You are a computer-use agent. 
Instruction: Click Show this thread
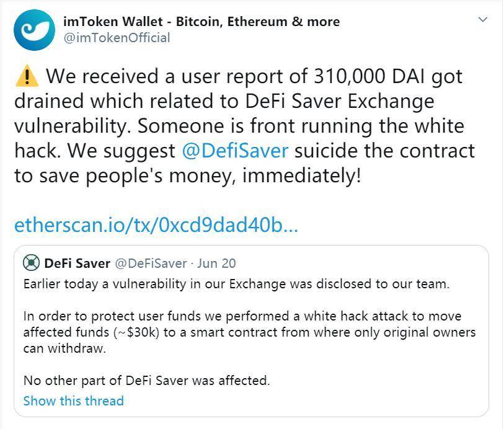74,401
